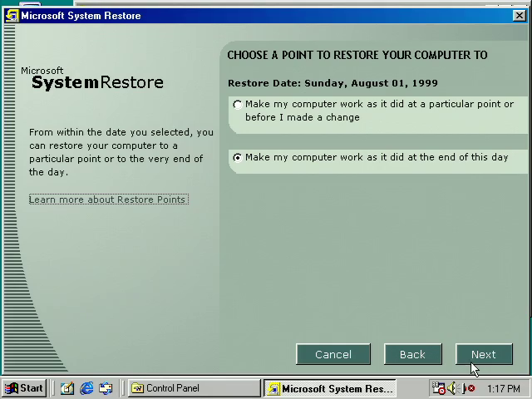The width and height of the screenshot is (532, 399).
Task: Open the Task Scheduler tray icon
Action: (438, 388)
